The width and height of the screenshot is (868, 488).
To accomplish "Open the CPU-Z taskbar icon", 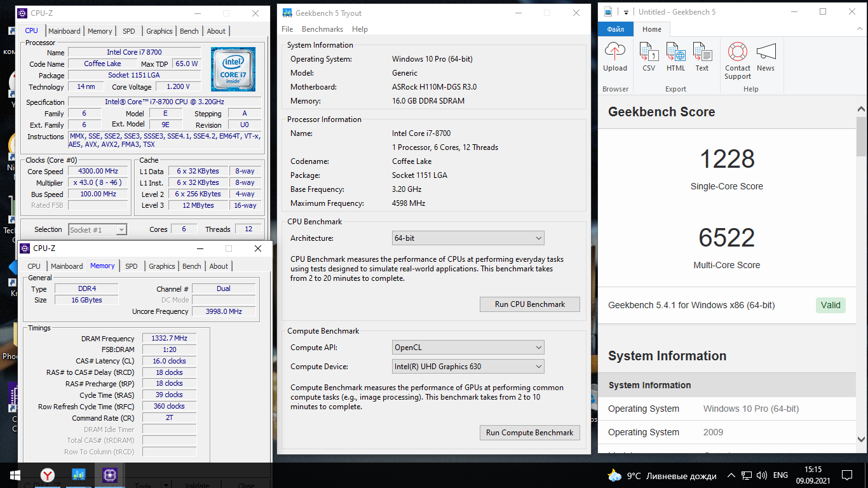I will 110,474.
